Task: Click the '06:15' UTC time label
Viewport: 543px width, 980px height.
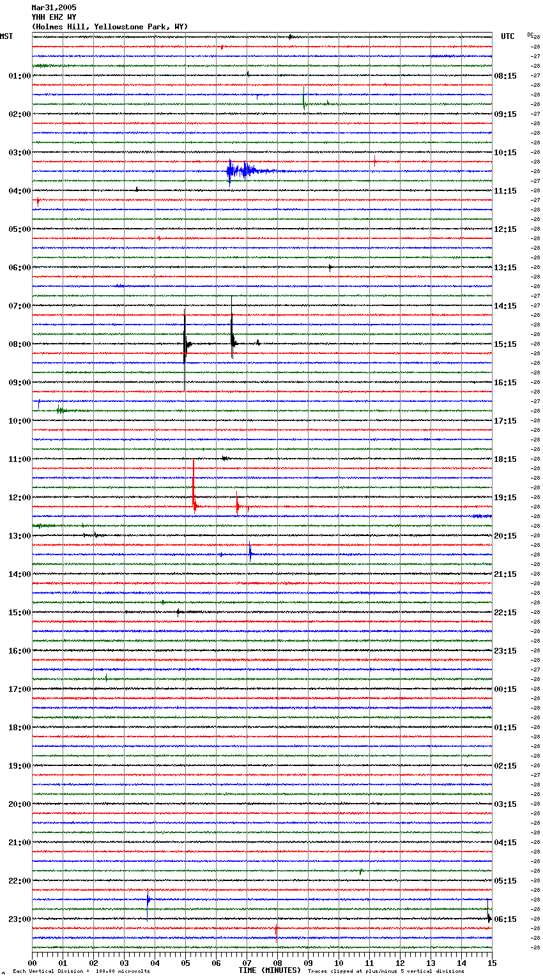Action: [x=505, y=919]
